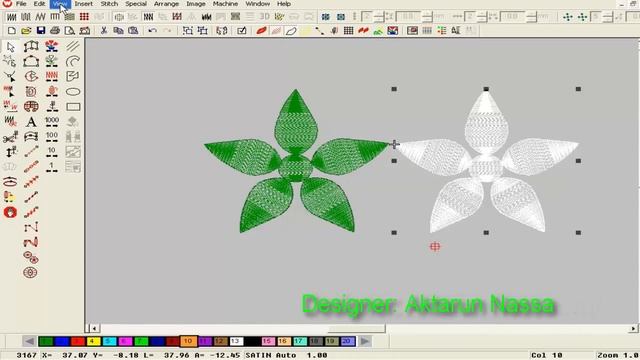The image size is (640, 360).
Task: Click the red hand stop icon
Action: [10, 212]
